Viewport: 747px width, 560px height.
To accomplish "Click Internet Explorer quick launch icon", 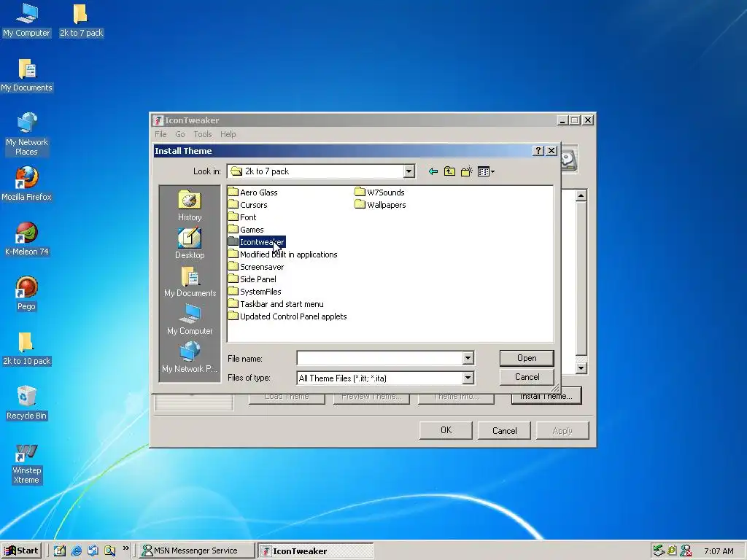I will click(x=76, y=551).
